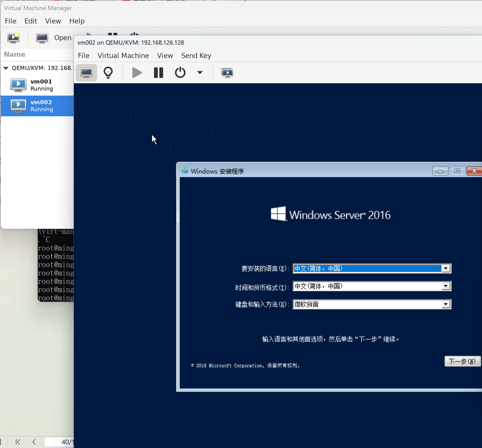This screenshot has height=448, width=482.
Task: Click the Name column header
Action: point(15,54)
